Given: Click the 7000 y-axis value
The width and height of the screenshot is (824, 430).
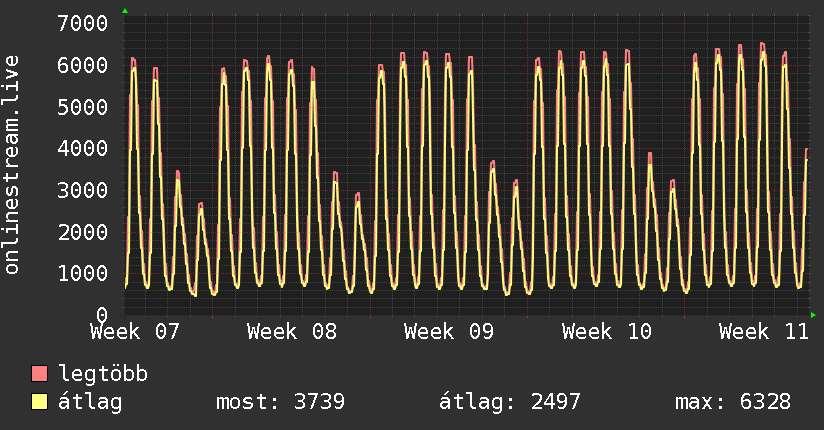Looking at the screenshot, I should [x=83, y=23].
